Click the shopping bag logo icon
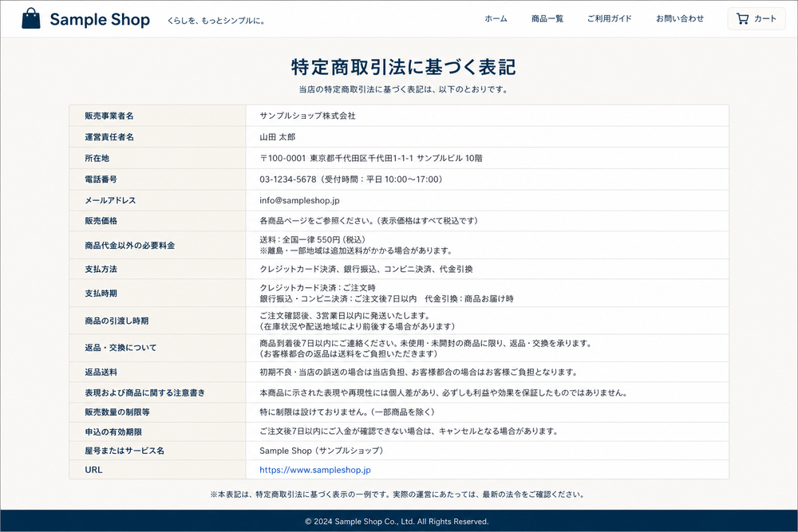This screenshot has width=798, height=532. pos(31,18)
